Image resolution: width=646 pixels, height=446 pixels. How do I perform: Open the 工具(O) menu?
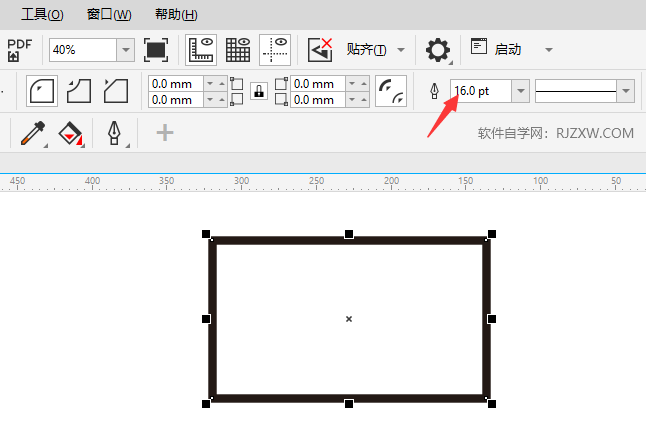click(x=42, y=15)
